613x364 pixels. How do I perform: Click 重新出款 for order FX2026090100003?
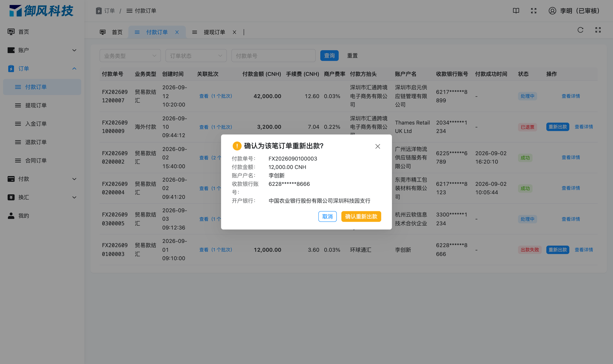click(558, 250)
